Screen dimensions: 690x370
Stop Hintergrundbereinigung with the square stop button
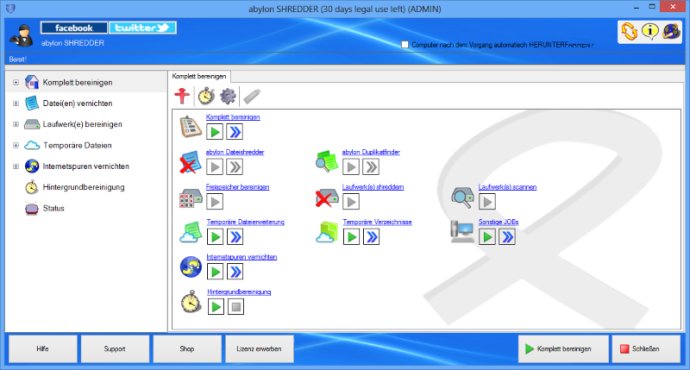point(235,307)
